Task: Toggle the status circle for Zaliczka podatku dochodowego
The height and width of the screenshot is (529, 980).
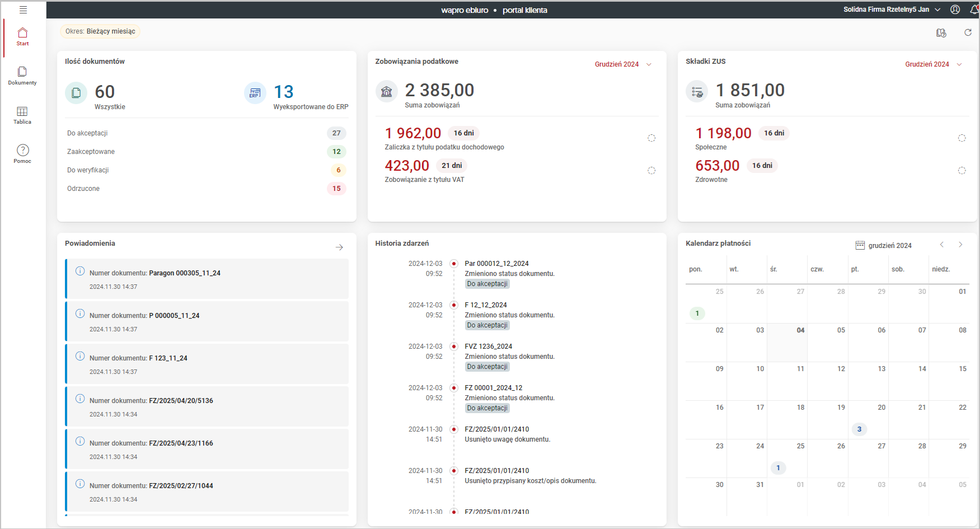Action: [651, 138]
